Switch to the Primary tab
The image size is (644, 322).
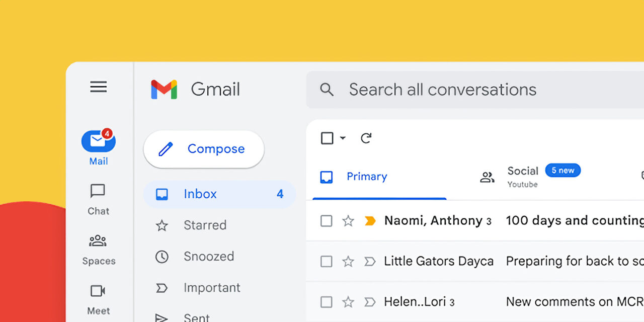point(367,177)
